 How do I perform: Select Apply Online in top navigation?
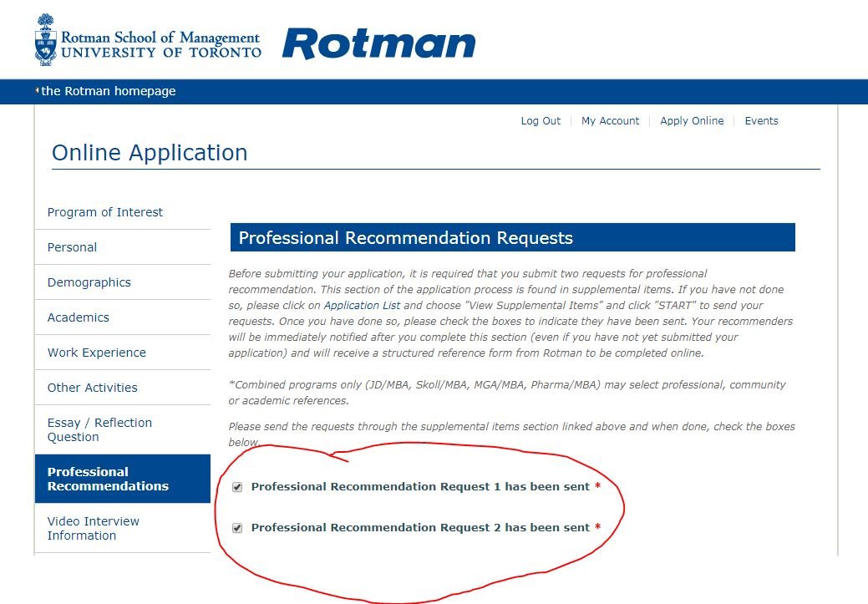click(x=692, y=120)
